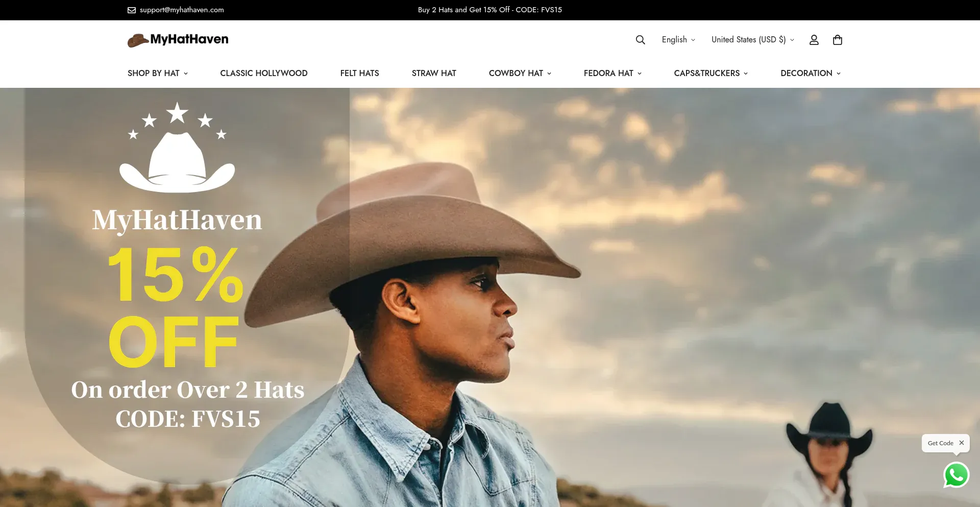980x507 pixels.
Task: Click the Get Code button
Action: tap(941, 443)
